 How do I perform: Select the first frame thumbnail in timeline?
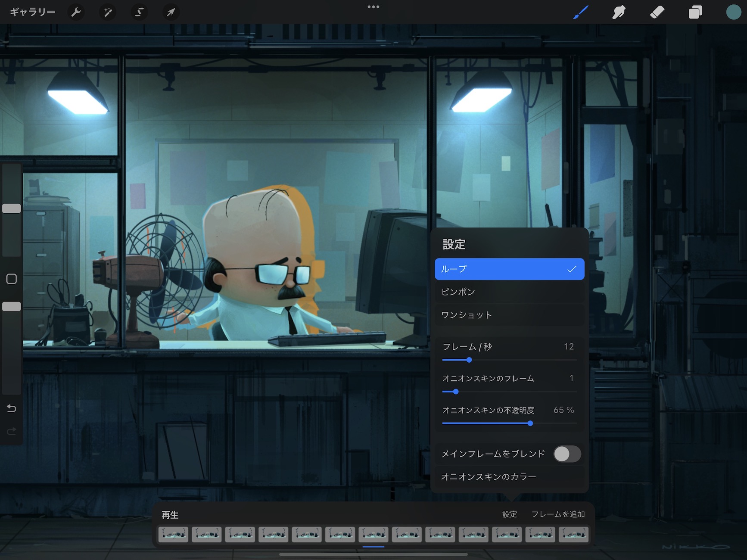[x=173, y=534]
